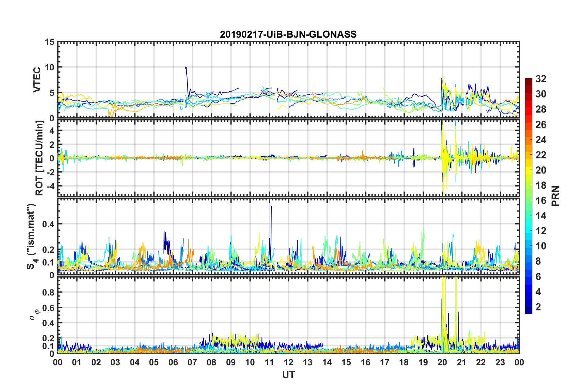The width and height of the screenshot is (577, 392).
Task: Click the 8 label on the PRN colorbar
Action: pyautogui.click(x=538, y=261)
